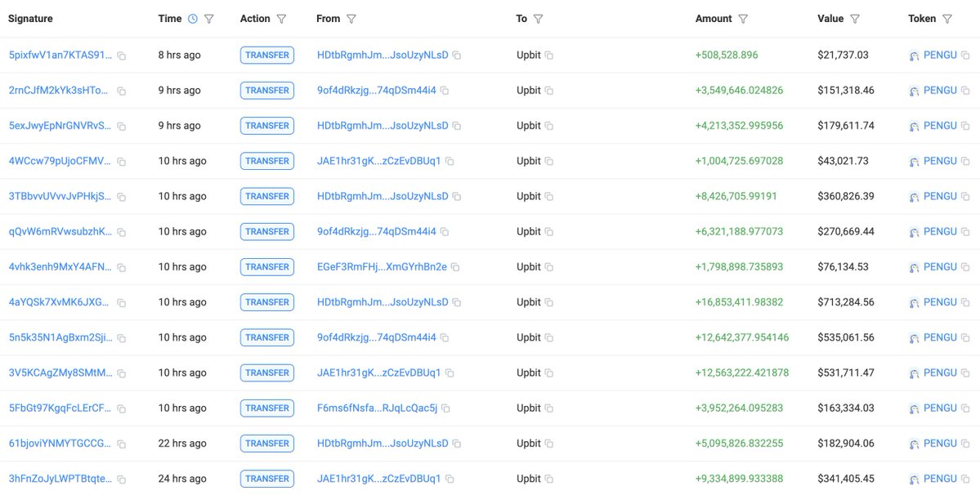Copy From address in the $151,318.46 row
The height and width of the screenshot is (495, 980).
[445, 91]
